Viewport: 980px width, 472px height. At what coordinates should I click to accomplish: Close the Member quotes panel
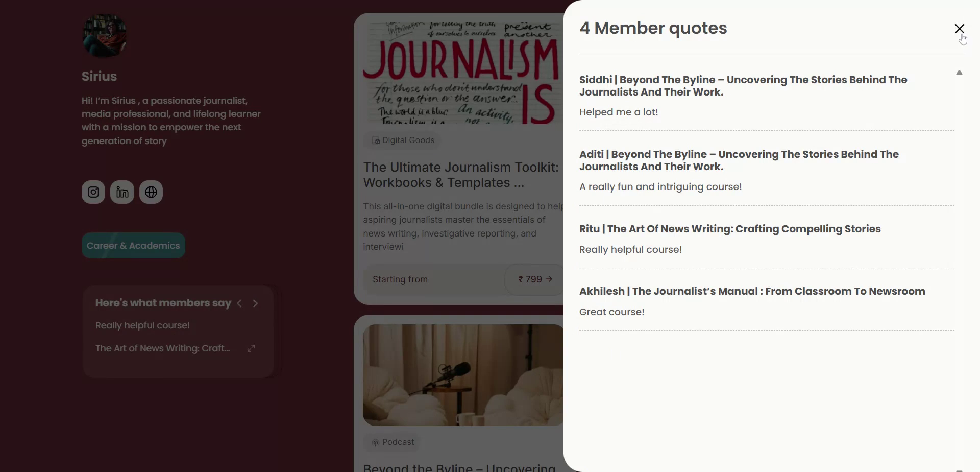tap(959, 29)
